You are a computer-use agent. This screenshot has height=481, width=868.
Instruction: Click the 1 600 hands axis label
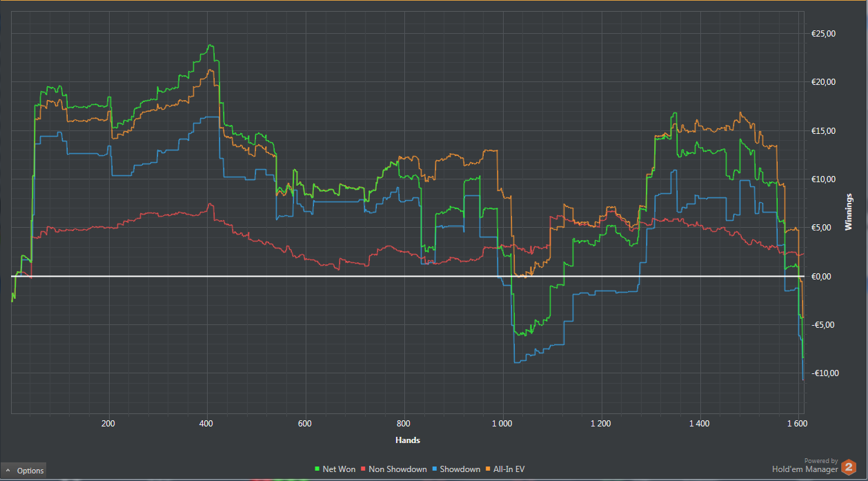pos(796,424)
